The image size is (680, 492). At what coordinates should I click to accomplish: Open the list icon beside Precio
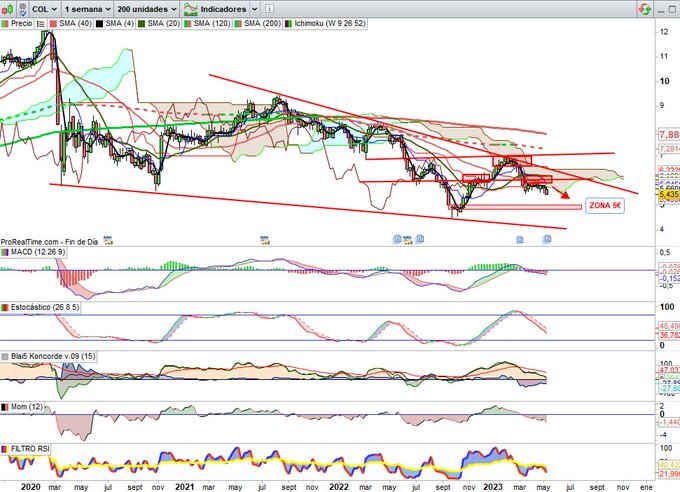coord(40,24)
